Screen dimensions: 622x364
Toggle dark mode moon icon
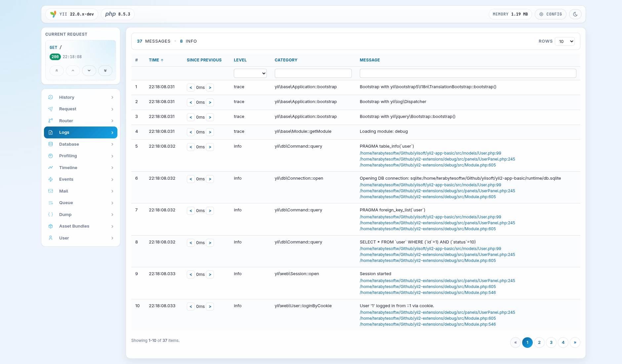pyautogui.click(x=575, y=14)
